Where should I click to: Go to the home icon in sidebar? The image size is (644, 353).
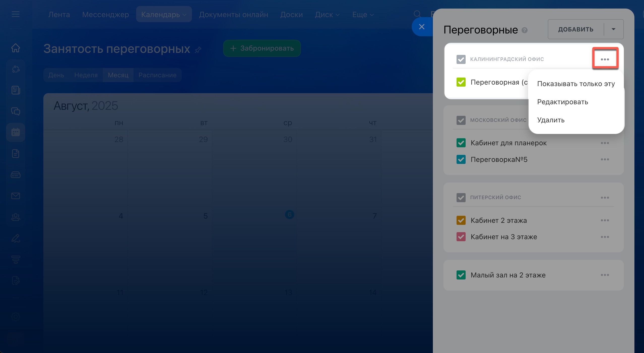16,48
